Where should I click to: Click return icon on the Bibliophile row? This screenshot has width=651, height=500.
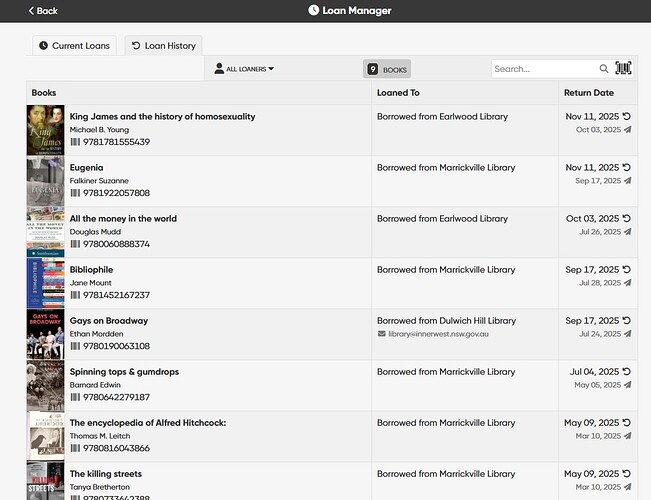pos(627,270)
